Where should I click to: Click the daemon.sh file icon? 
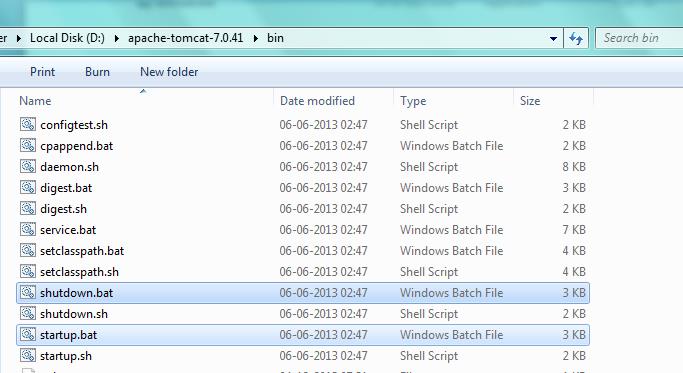tap(27, 166)
